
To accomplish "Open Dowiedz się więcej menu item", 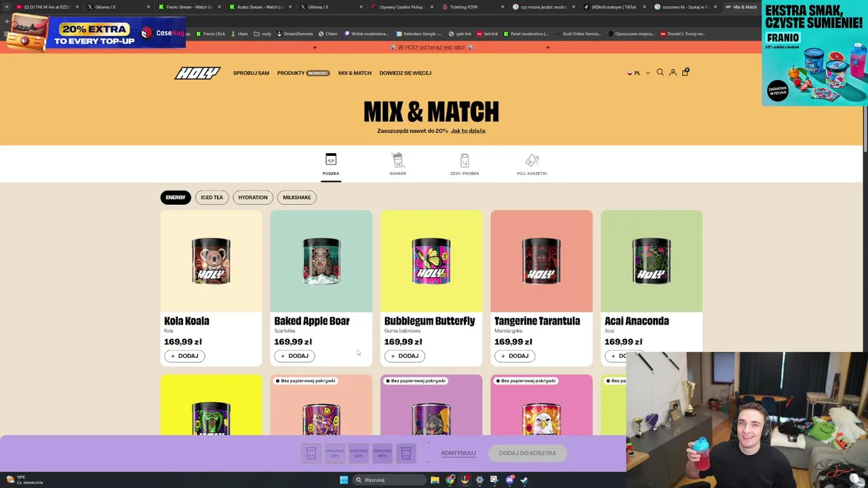I will (405, 73).
